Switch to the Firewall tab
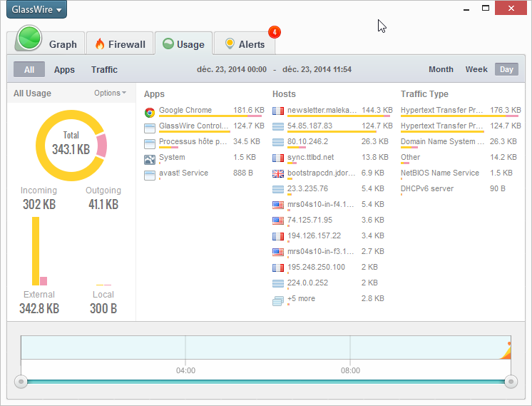Viewport: 532px width, 406px height. (x=120, y=44)
